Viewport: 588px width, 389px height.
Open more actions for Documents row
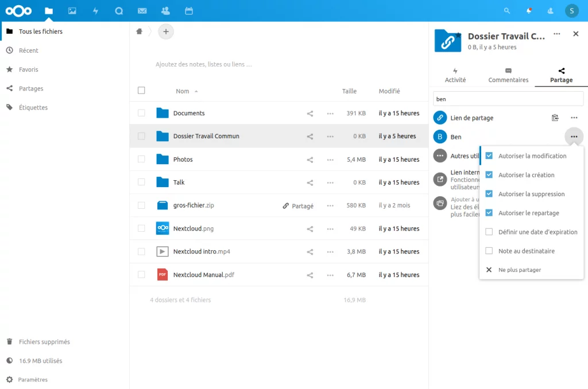coord(330,113)
